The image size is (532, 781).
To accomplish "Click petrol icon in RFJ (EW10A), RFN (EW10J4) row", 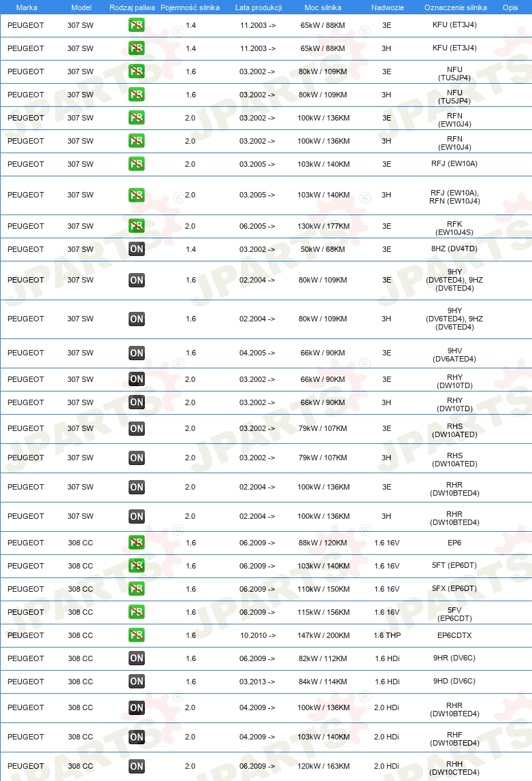I will 136,195.
